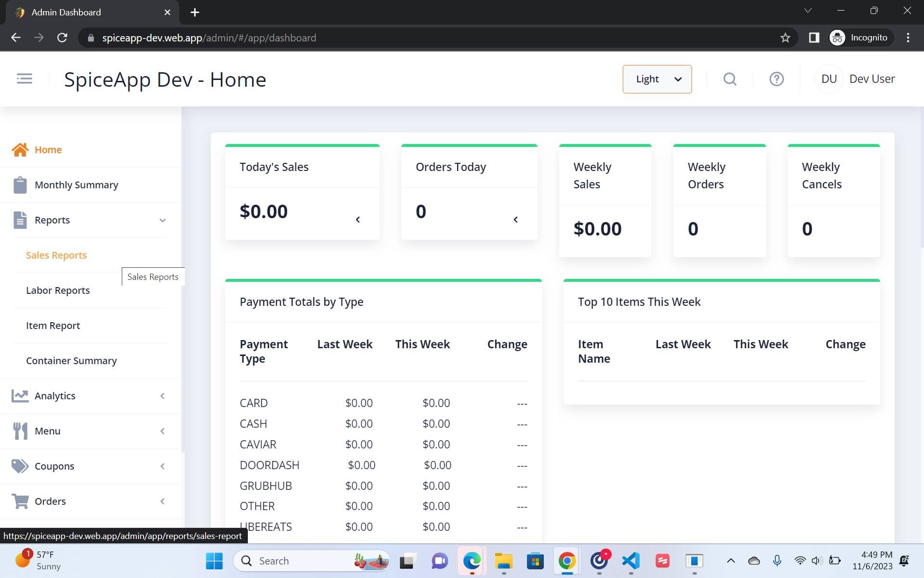The height and width of the screenshot is (578, 924).
Task: Click the DU Dev User avatar
Action: click(x=829, y=79)
